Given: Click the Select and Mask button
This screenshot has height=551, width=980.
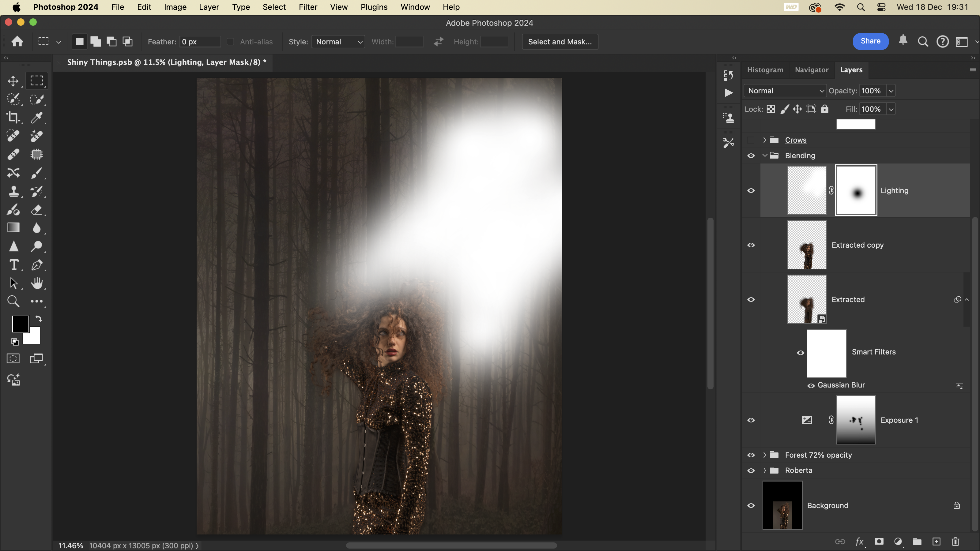Looking at the screenshot, I should tap(560, 42).
